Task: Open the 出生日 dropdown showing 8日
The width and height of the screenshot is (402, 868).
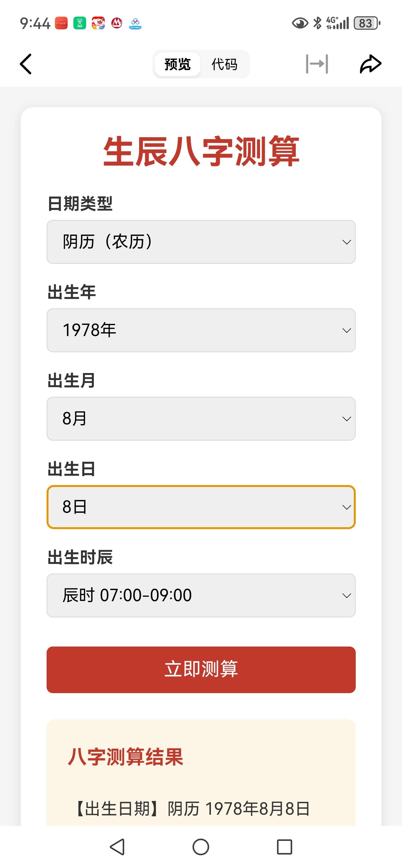Action: click(201, 507)
